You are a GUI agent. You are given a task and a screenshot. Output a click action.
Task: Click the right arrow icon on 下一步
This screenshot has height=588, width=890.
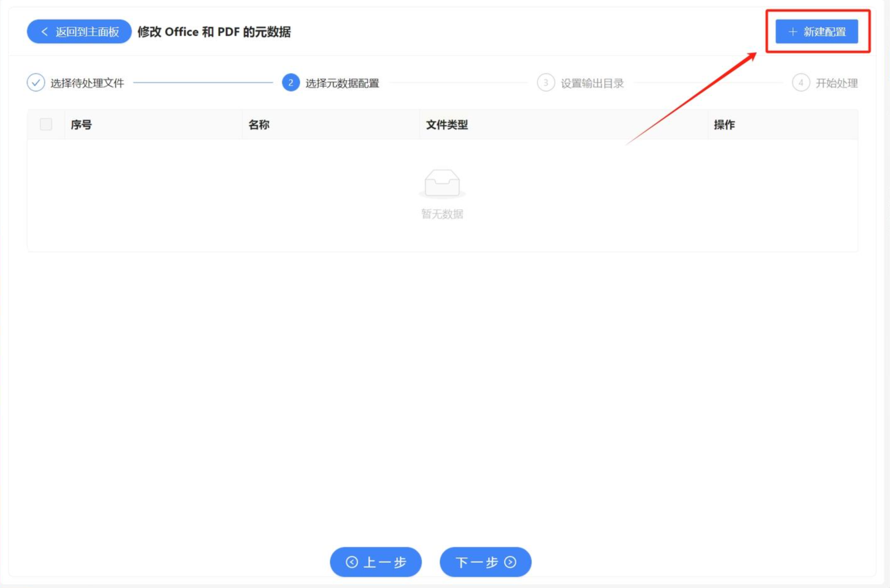(510, 562)
